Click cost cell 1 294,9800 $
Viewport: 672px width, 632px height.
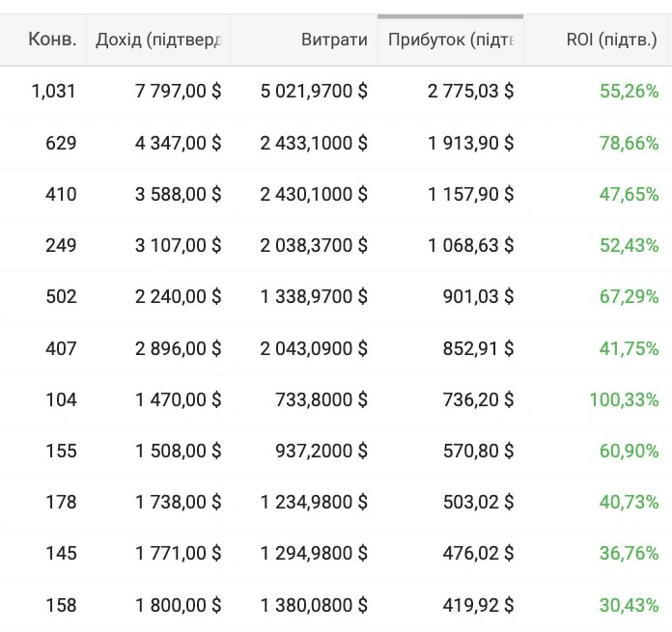point(314,553)
